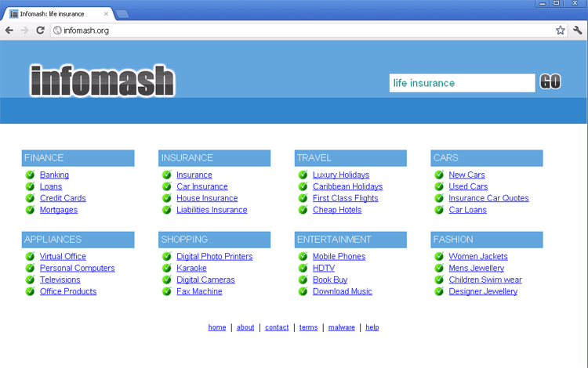Follow the Luxury Holidays link

pos(340,175)
